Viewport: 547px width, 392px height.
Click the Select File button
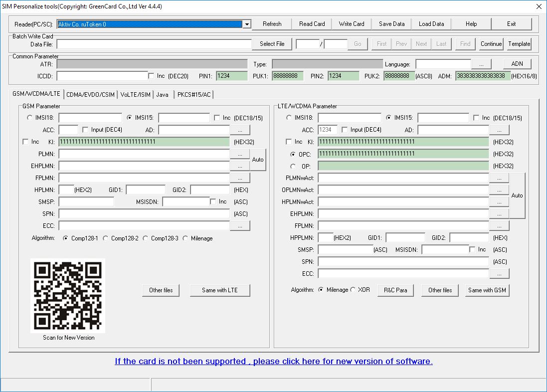click(272, 44)
